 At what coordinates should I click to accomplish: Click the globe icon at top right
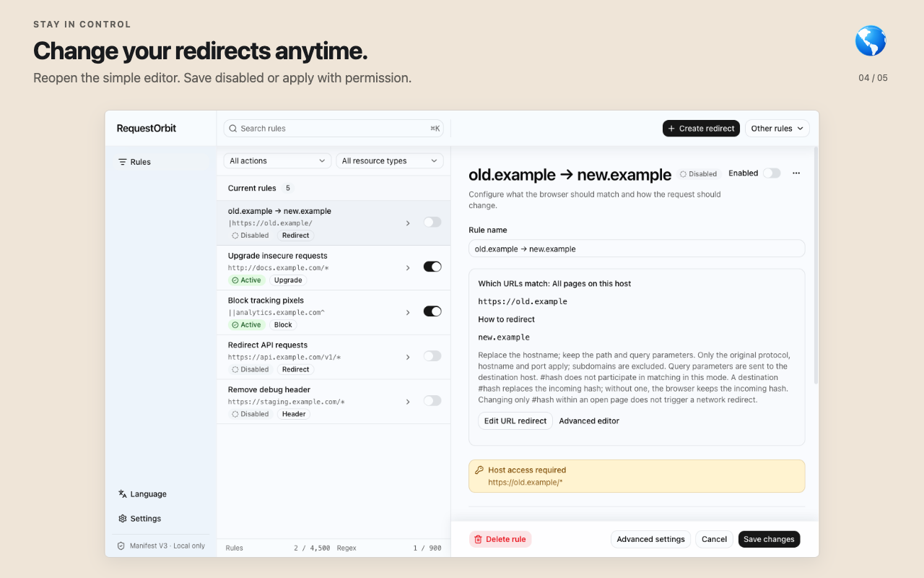(871, 40)
